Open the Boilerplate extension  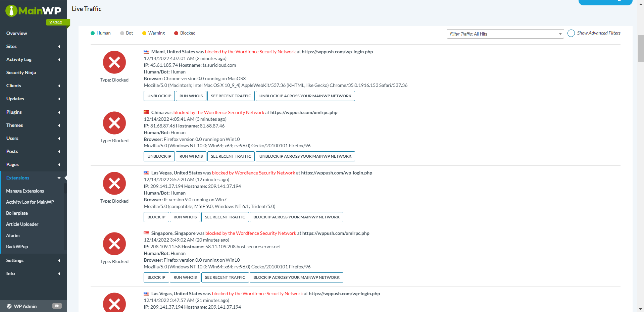click(x=17, y=213)
